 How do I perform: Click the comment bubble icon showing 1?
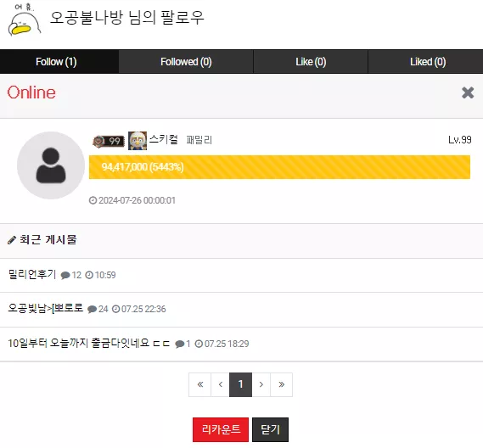click(180, 344)
